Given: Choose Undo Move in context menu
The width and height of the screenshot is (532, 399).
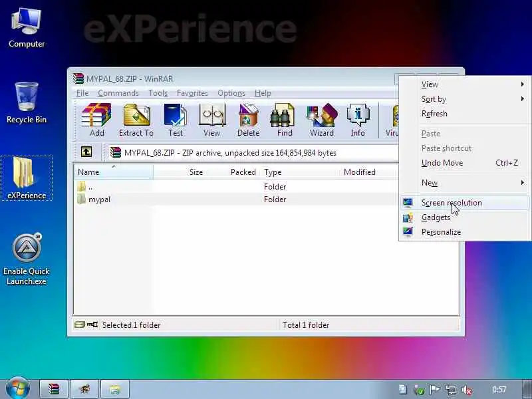Looking at the screenshot, I should pyautogui.click(x=464, y=163).
